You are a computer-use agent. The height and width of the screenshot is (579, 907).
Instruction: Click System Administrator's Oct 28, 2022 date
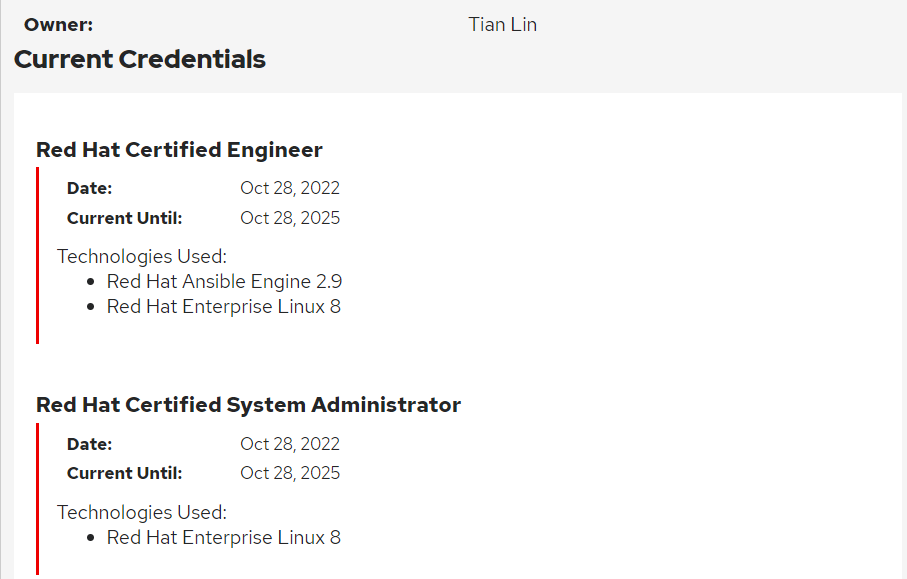[290, 444]
